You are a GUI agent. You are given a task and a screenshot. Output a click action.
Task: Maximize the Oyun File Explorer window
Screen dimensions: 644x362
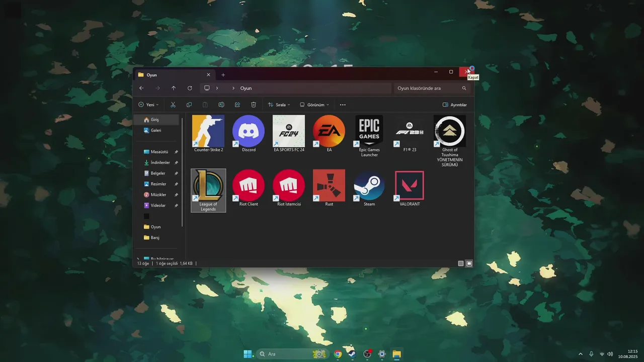coord(451,72)
